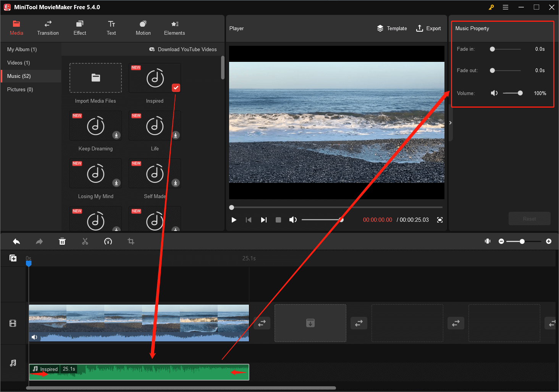Adjust the Music Property volume slider
The height and width of the screenshot is (392, 559).
(x=513, y=93)
